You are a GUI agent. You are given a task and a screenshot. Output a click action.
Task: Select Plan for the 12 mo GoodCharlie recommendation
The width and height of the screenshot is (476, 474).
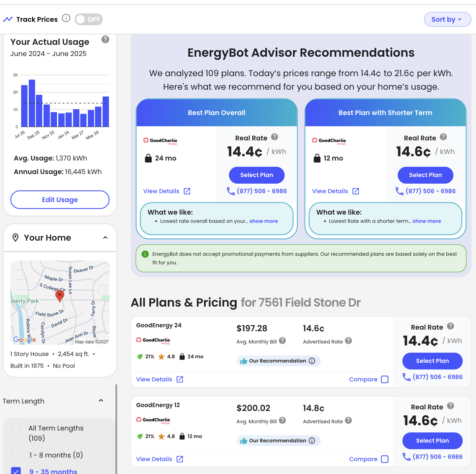tap(426, 175)
